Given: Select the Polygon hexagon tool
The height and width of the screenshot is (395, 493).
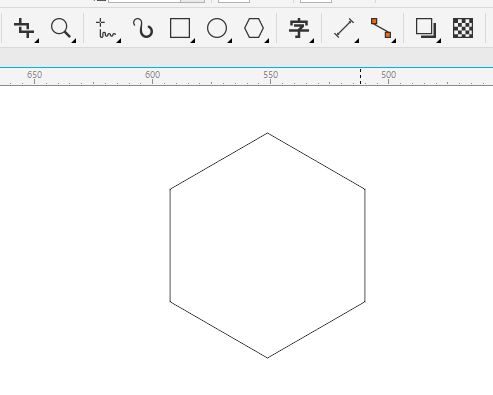Looking at the screenshot, I should (254, 28).
